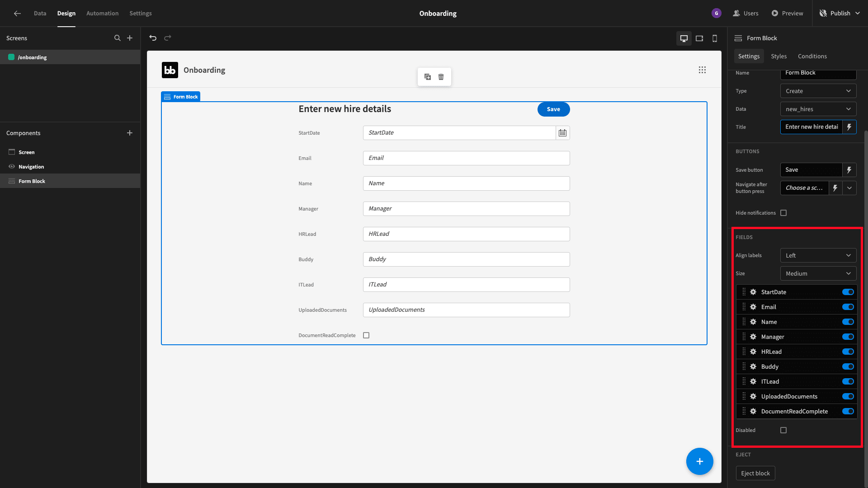Open the Styles tab
The width and height of the screenshot is (868, 488).
click(x=778, y=56)
